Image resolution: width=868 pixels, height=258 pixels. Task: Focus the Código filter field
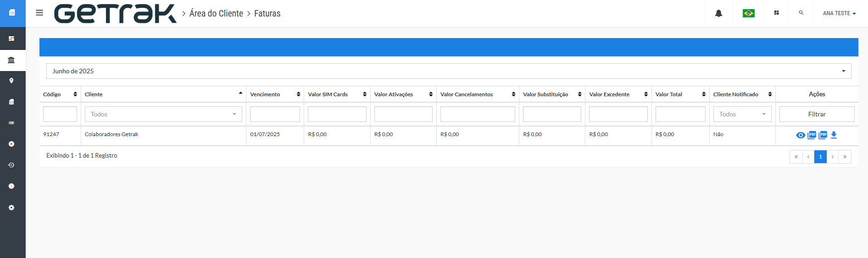click(60, 114)
